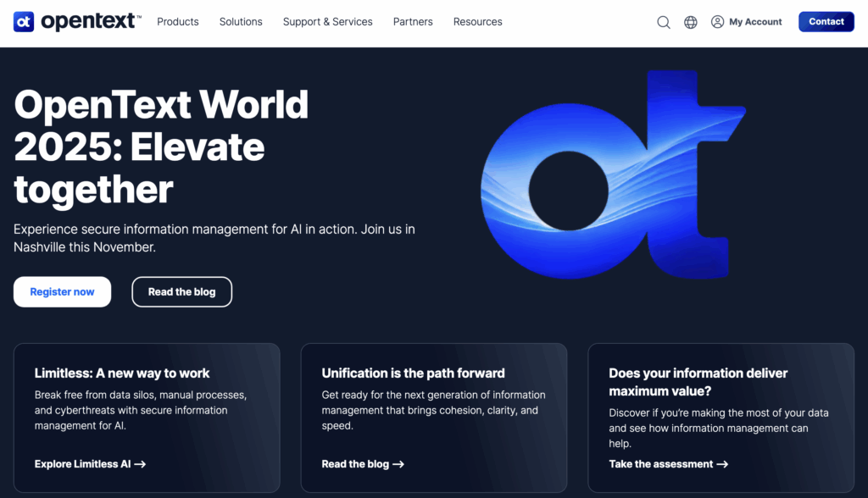Open the search magnifier icon
Screen dimensions: 868x498
point(663,22)
